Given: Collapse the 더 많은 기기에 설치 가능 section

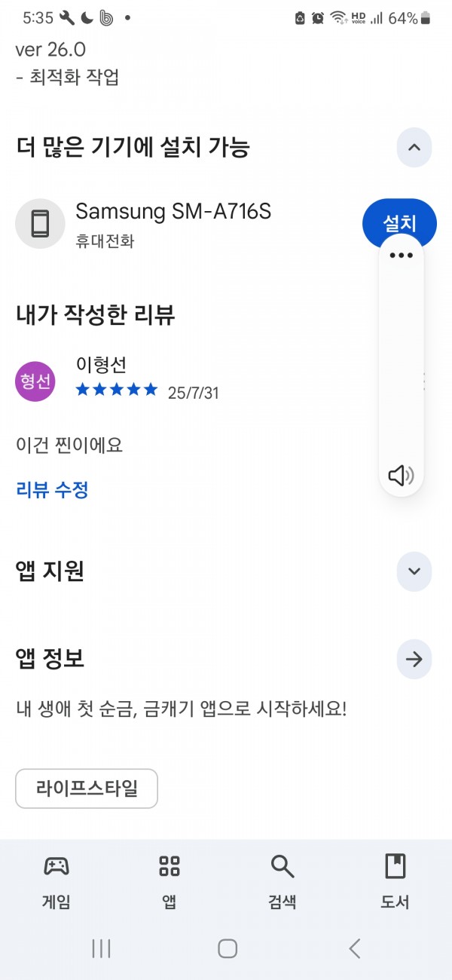Looking at the screenshot, I should [x=414, y=148].
